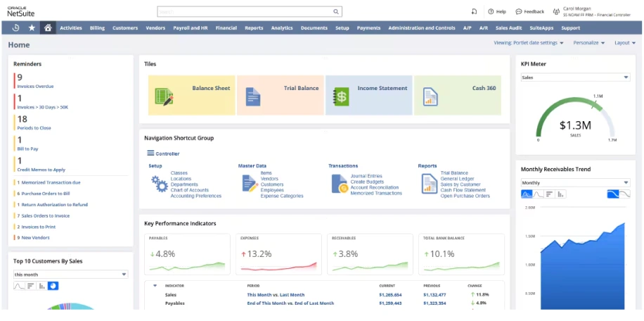The width and height of the screenshot is (644, 321).
Task: Toggle plain curve style in Receivables Trend
Action: [624, 194]
